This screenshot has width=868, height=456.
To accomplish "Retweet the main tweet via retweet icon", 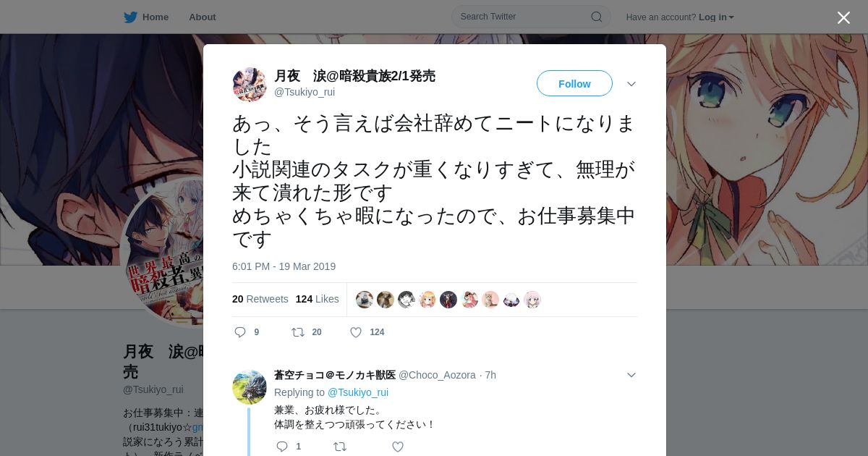I will pyautogui.click(x=297, y=332).
